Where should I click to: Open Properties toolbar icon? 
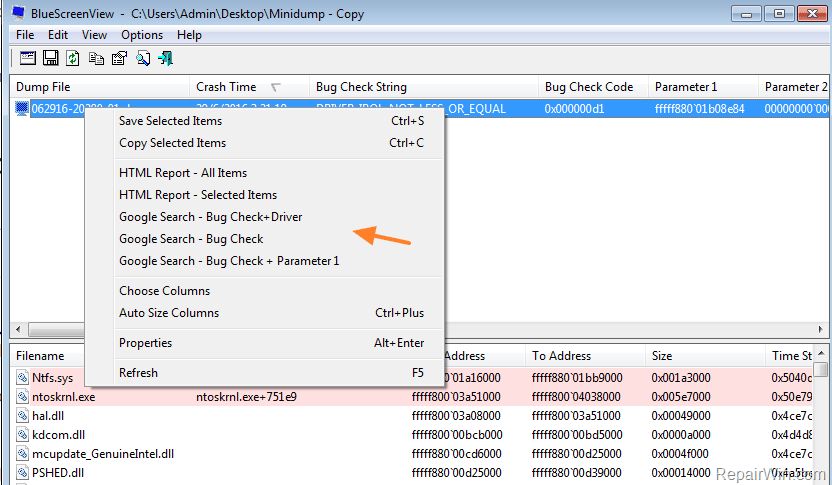pyautogui.click(x=119, y=58)
